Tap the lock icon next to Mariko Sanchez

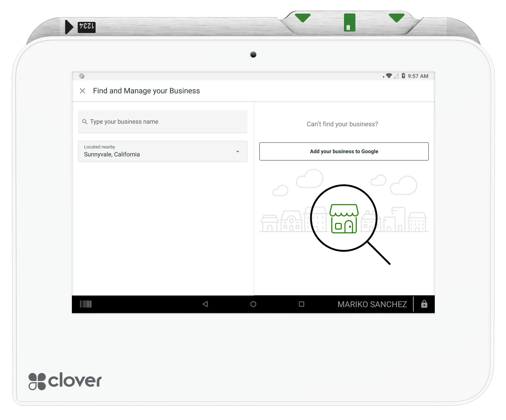(424, 304)
